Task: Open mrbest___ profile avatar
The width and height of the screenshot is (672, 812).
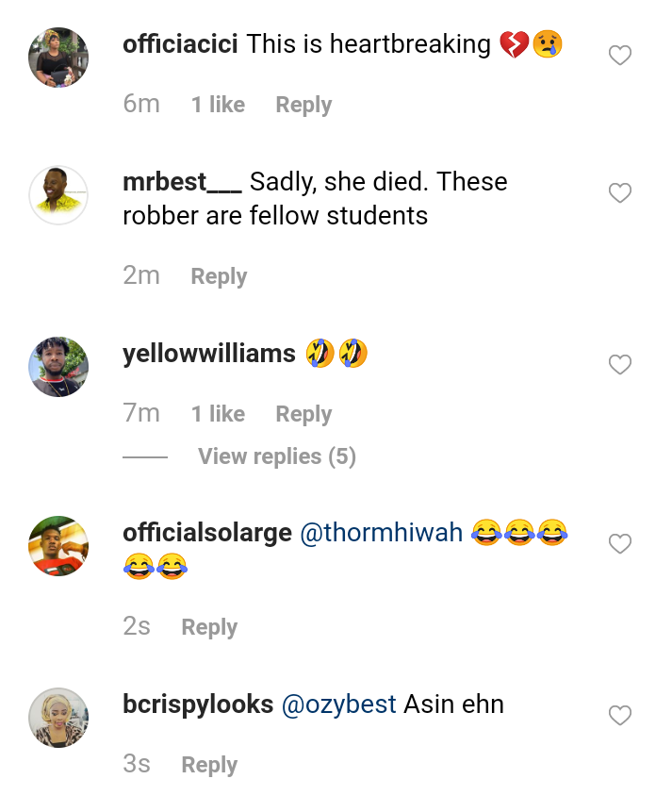Action: 58,195
